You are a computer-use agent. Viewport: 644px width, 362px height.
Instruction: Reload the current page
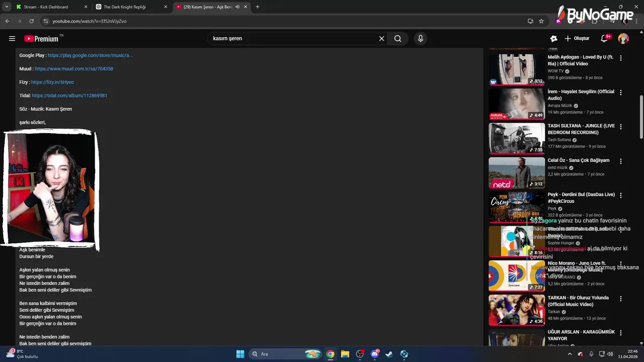31,21
